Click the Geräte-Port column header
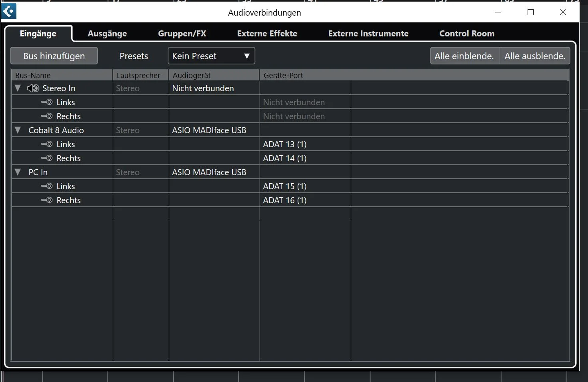Viewport: 588px width, 382px height. 414,75
